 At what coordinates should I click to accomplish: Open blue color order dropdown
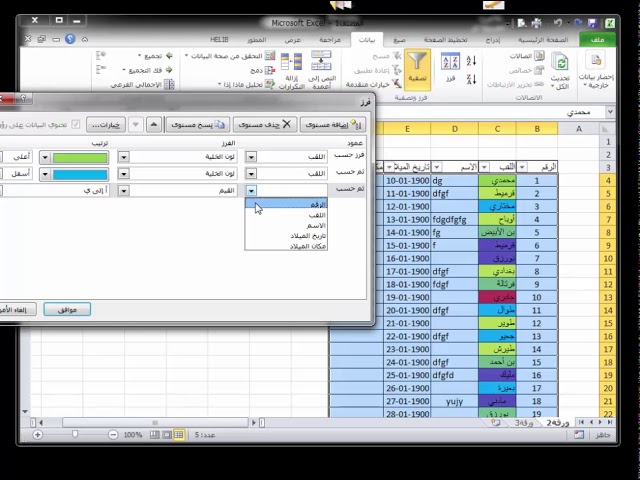click(45, 174)
